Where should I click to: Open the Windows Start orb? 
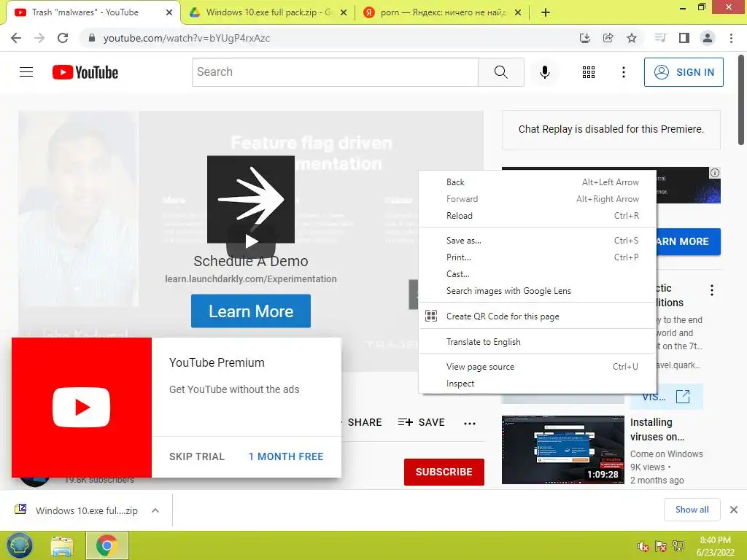[20, 545]
